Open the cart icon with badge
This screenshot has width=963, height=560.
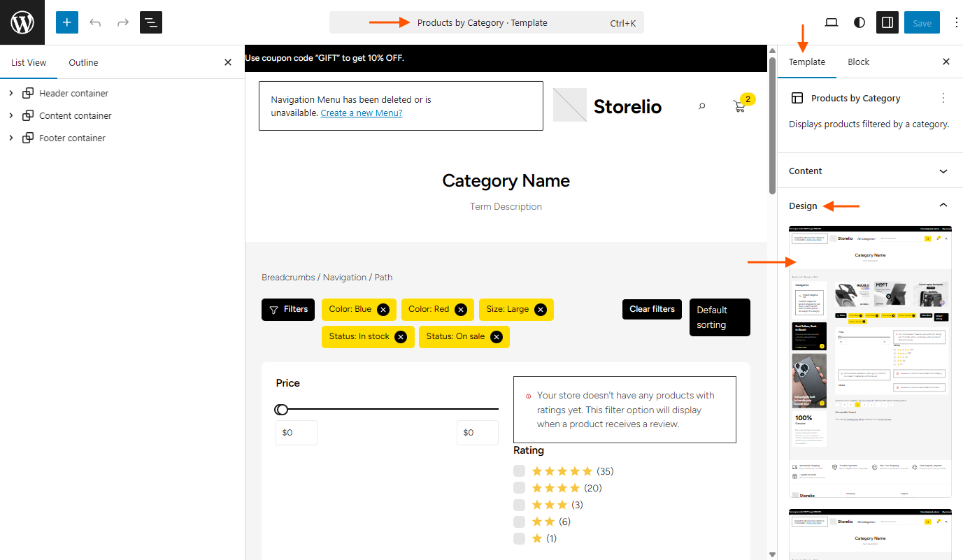[x=740, y=106]
